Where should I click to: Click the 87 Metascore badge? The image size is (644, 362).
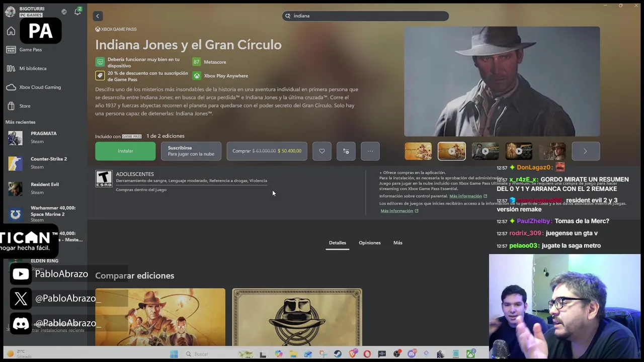(x=196, y=62)
